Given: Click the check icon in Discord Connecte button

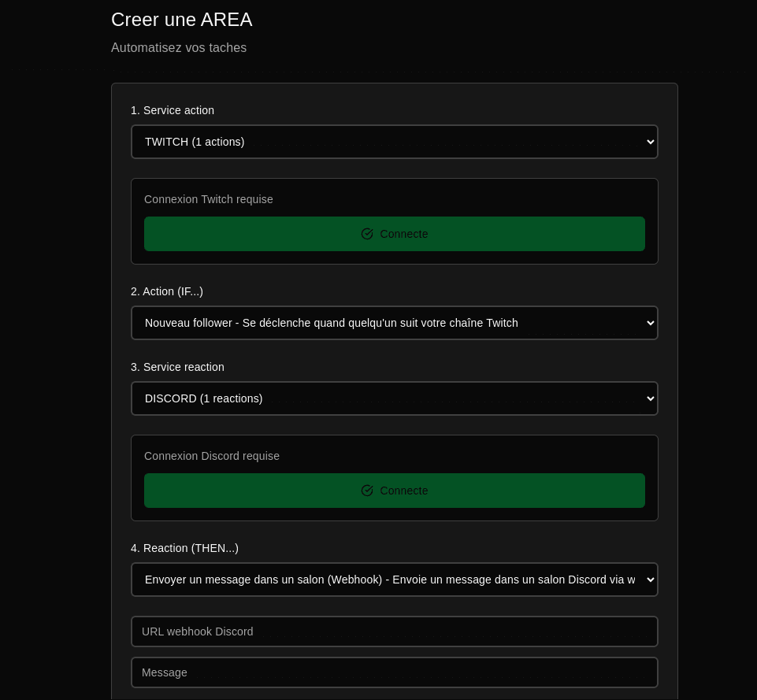Looking at the screenshot, I should pos(367,491).
